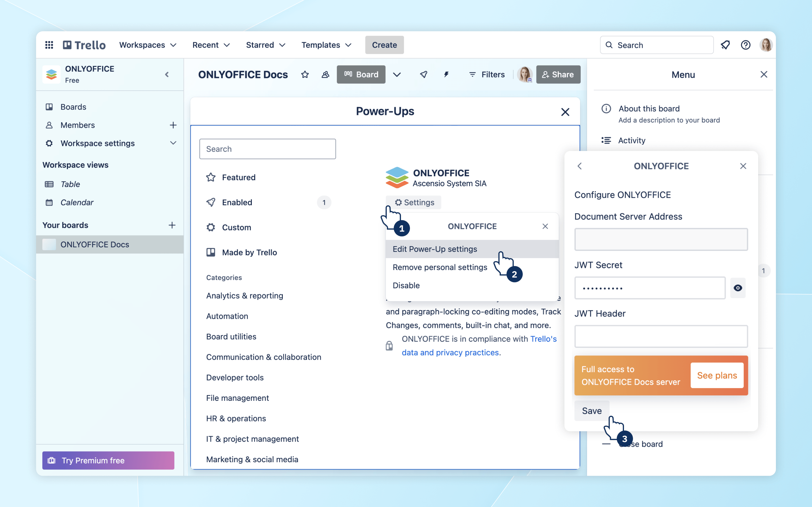Collapse the ONLYOFFICE Free sidebar
812x507 pixels.
(167, 74)
